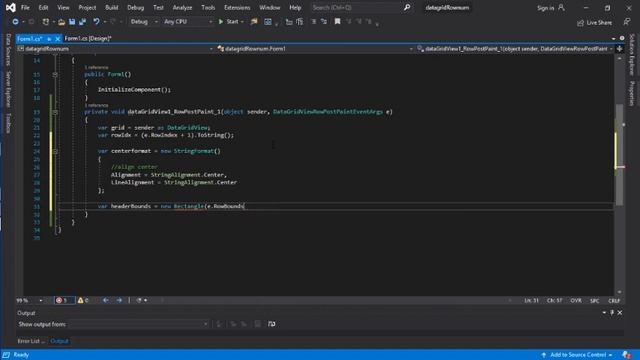640x360 pixels.
Task: Open Output panel window position dropdown
Action: pos(604,313)
